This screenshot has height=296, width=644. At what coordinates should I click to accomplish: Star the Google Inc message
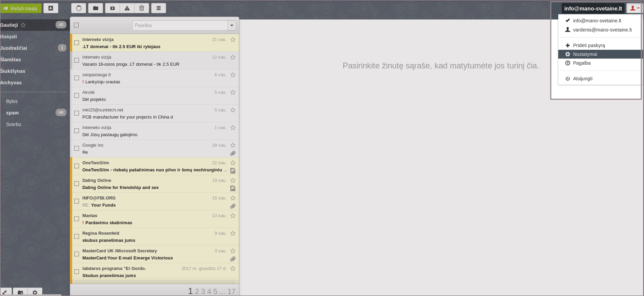pos(233,145)
